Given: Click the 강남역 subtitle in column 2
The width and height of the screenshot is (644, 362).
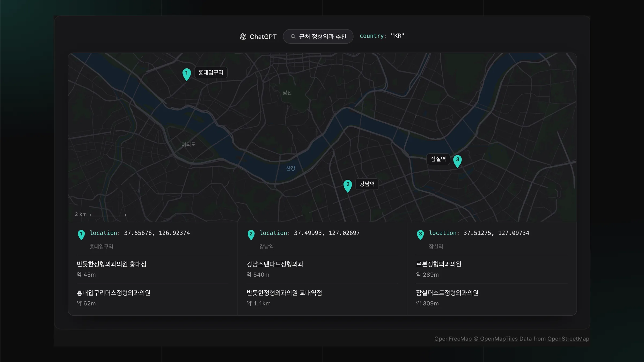Looking at the screenshot, I should tap(266, 246).
